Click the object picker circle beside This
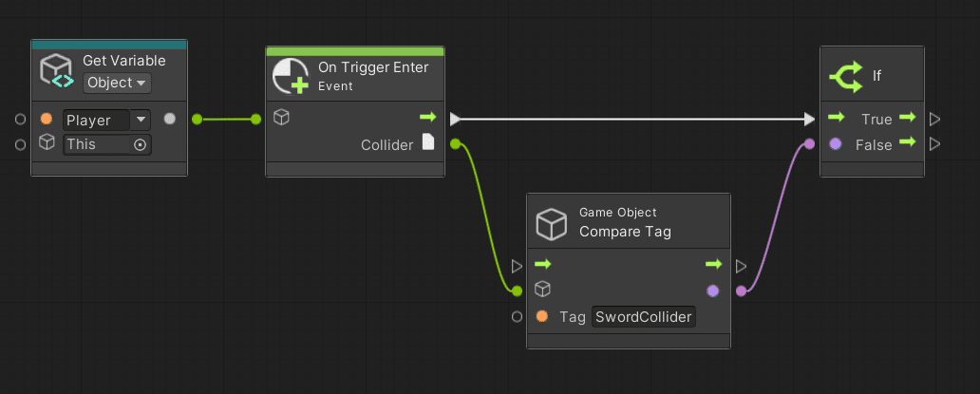Image resolution: width=980 pixels, height=394 pixels. click(140, 145)
